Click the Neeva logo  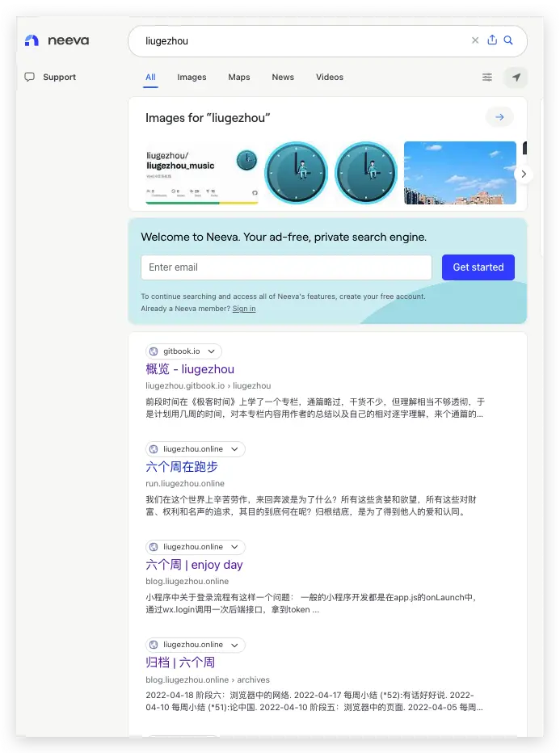click(x=57, y=40)
